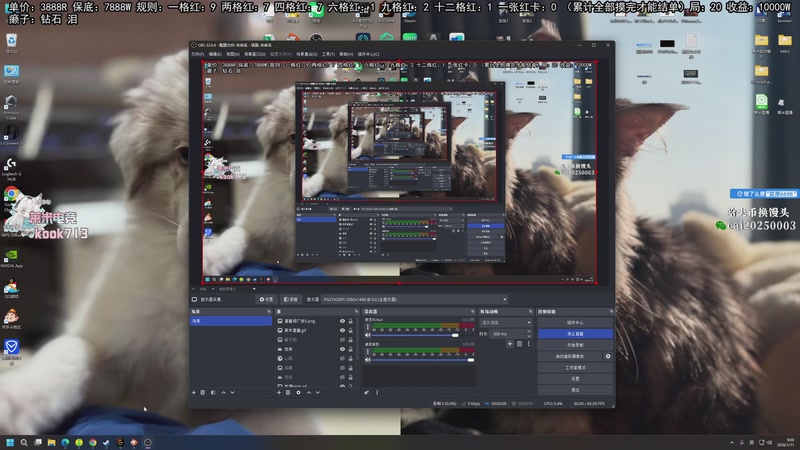Toggle visibility of 果米直播.gif source
The height and width of the screenshot is (450, 800).
pos(342,330)
